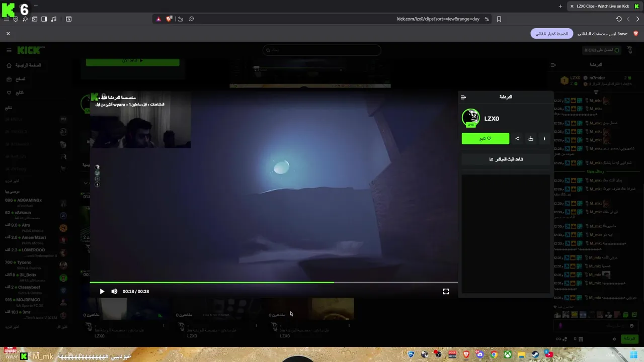Screen dimensions: 644x362
Task: Open Discord from taskbar
Action: (x=480, y=354)
